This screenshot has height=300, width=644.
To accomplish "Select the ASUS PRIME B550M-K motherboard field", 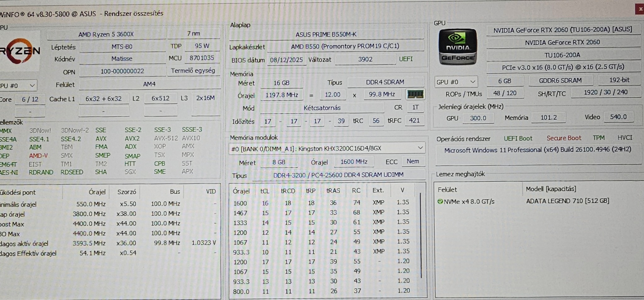I will tap(326, 34).
